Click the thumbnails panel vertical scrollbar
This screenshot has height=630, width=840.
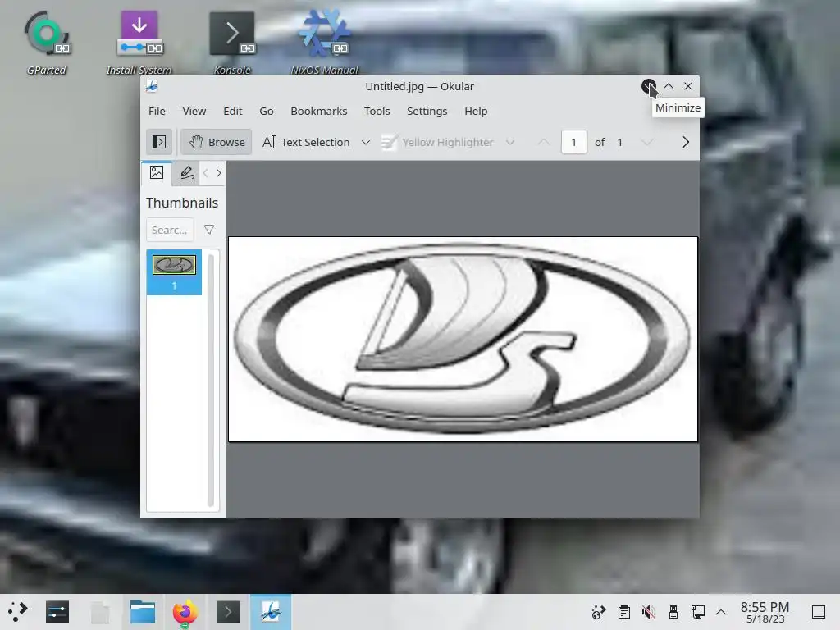[211, 380]
